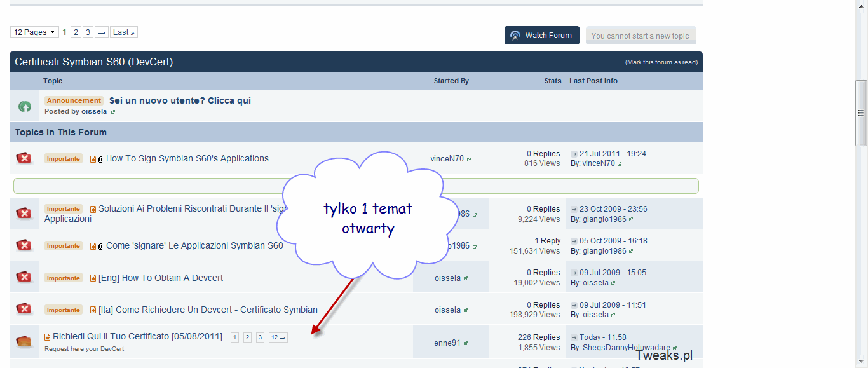Open 'How To Sign Symbian S60's Applications' topic
Viewport: 868px width, 368px height.
point(187,158)
